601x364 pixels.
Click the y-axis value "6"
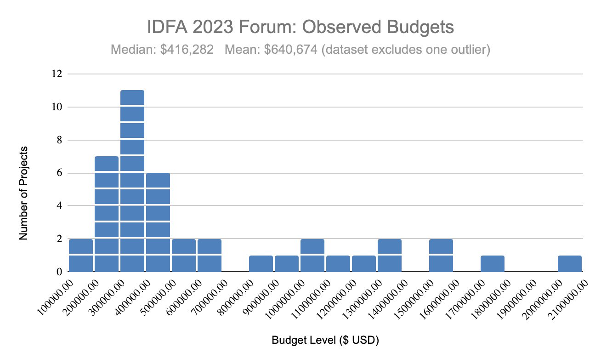pyautogui.click(x=59, y=173)
